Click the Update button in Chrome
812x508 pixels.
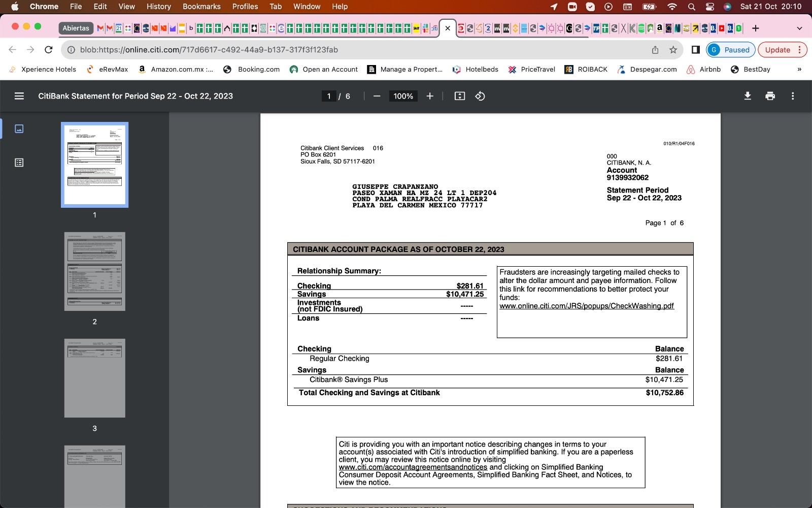(777, 50)
